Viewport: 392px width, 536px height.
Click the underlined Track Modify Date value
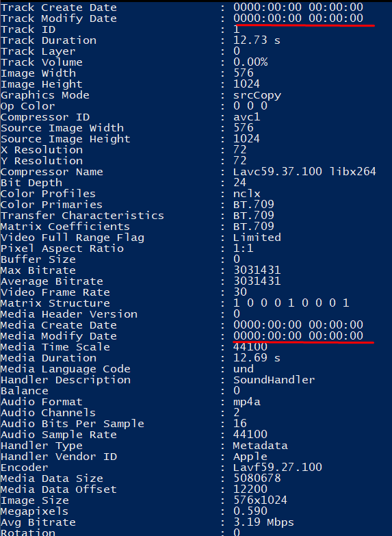coord(298,18)
